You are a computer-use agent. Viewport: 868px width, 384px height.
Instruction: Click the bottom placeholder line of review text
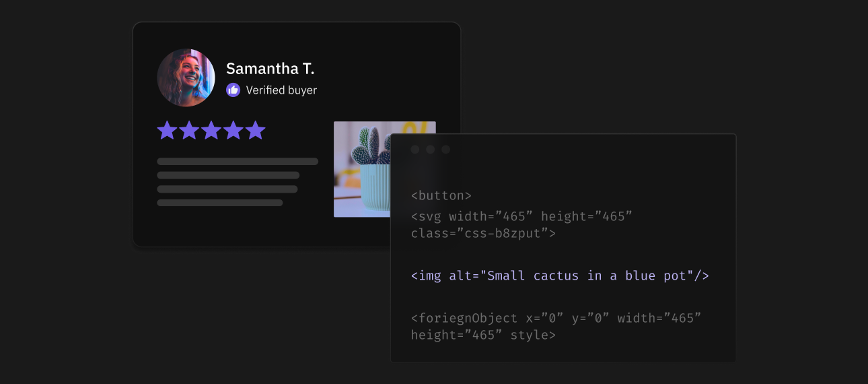pyautogui.click(x=220, y=203)
